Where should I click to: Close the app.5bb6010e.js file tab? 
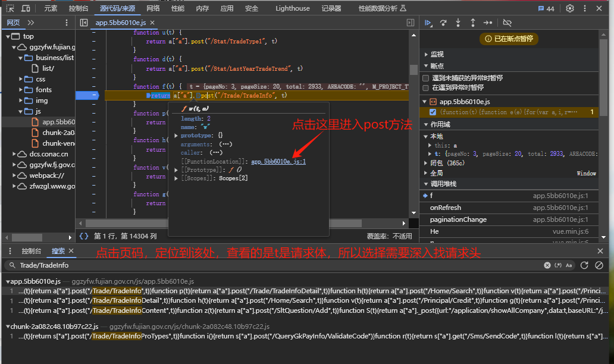pyautogui.click(x=152, y=23)
